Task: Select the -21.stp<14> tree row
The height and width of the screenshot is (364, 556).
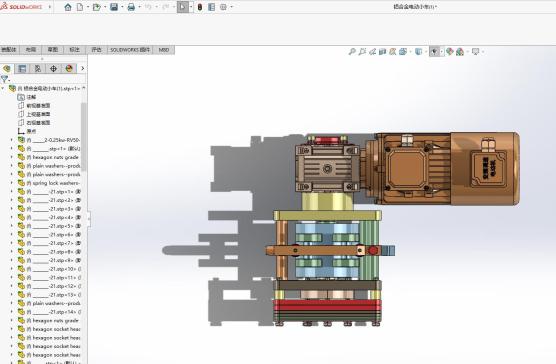Action: coord(49,312)
